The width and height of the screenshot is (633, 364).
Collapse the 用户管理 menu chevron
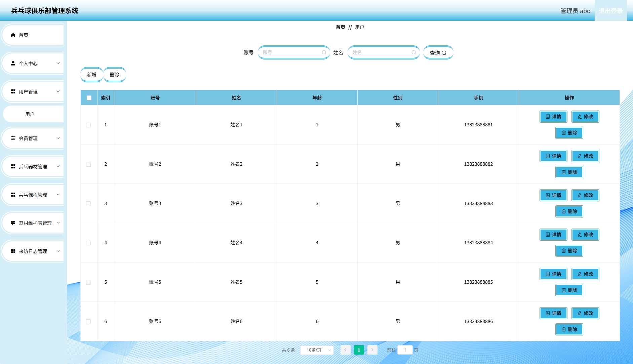click(x=58, y=91)
